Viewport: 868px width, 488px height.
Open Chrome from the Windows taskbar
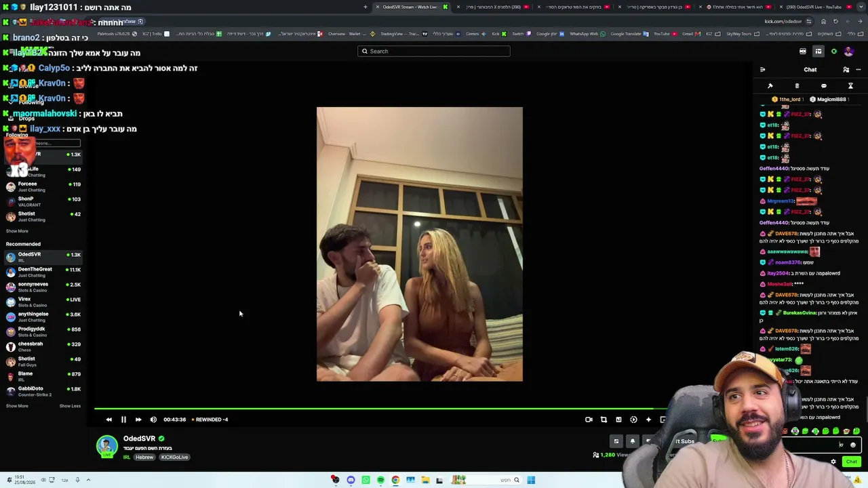point(395,480)
